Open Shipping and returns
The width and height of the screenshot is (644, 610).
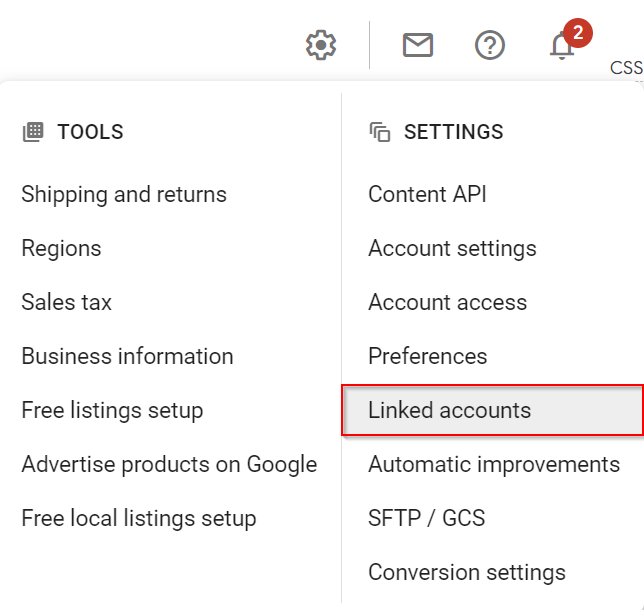124,194
